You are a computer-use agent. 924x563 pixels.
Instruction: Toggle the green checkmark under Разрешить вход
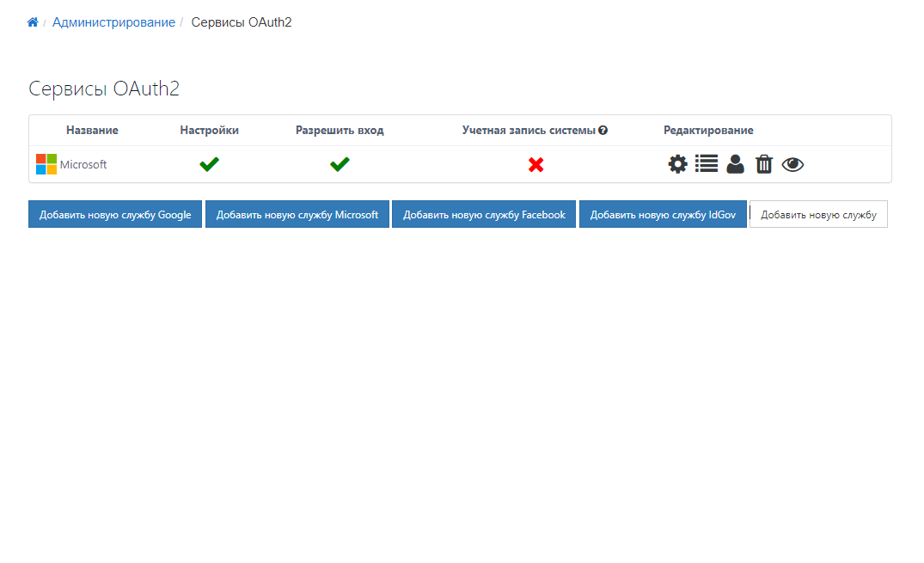click(x=340, y=164)
